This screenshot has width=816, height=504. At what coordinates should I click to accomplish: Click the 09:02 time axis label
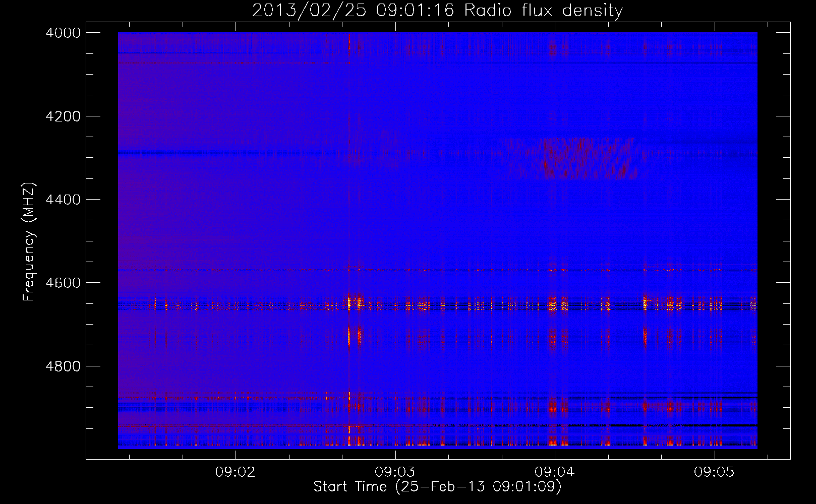point(236,472)
